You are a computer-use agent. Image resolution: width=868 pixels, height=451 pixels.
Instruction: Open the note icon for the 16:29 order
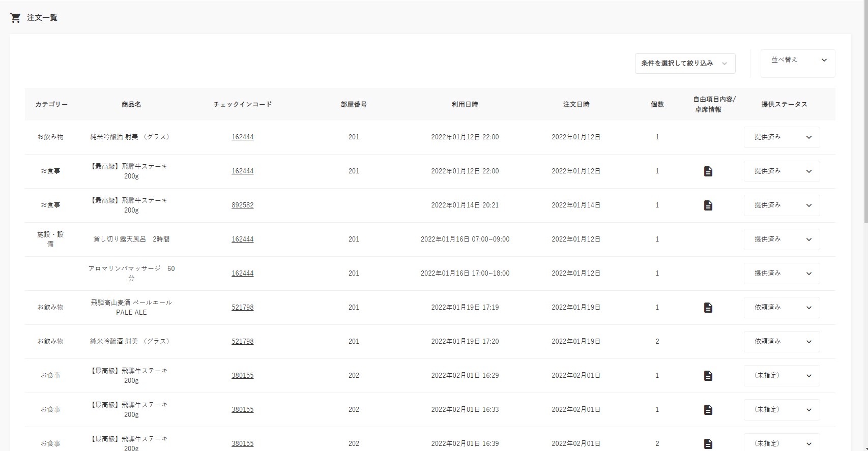click(708, 376)
